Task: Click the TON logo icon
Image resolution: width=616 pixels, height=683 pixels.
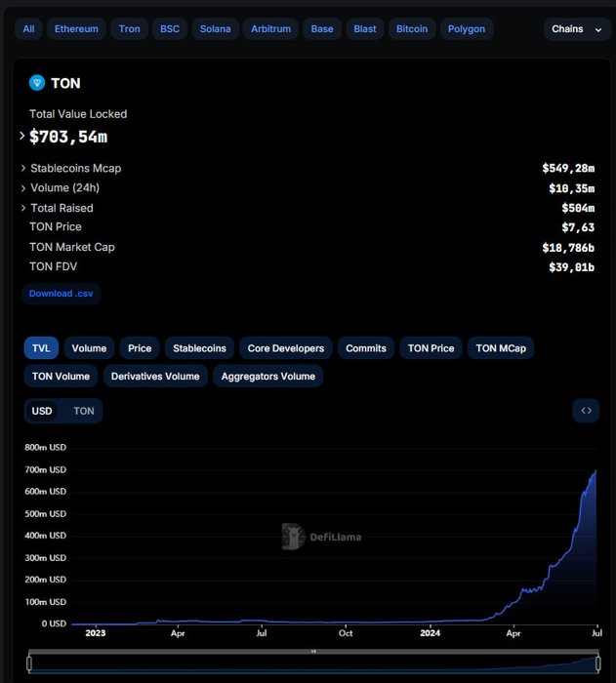Action: [x=37, y=83]
